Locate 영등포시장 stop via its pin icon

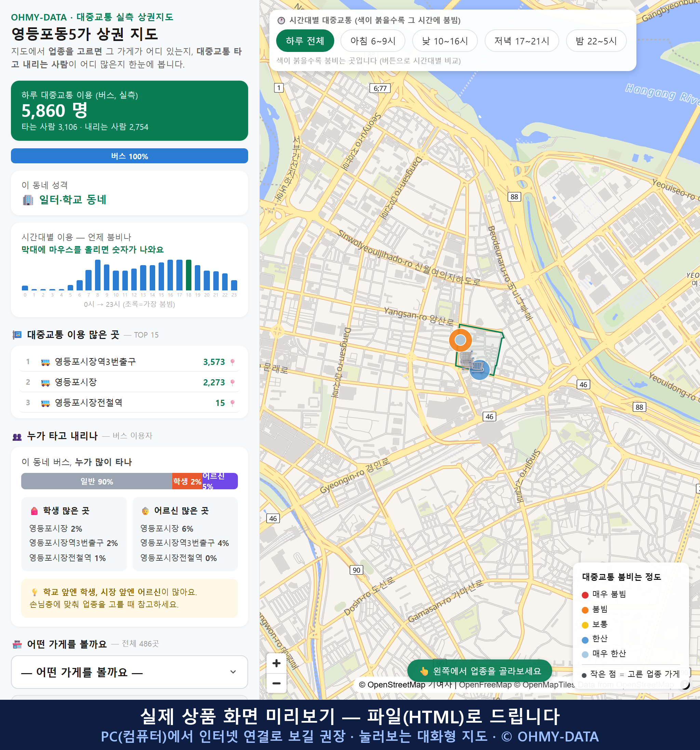click(232, 383)
